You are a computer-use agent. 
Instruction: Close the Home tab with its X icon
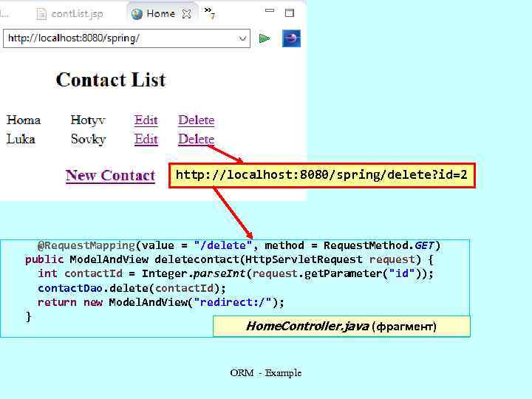pos(186,14)
